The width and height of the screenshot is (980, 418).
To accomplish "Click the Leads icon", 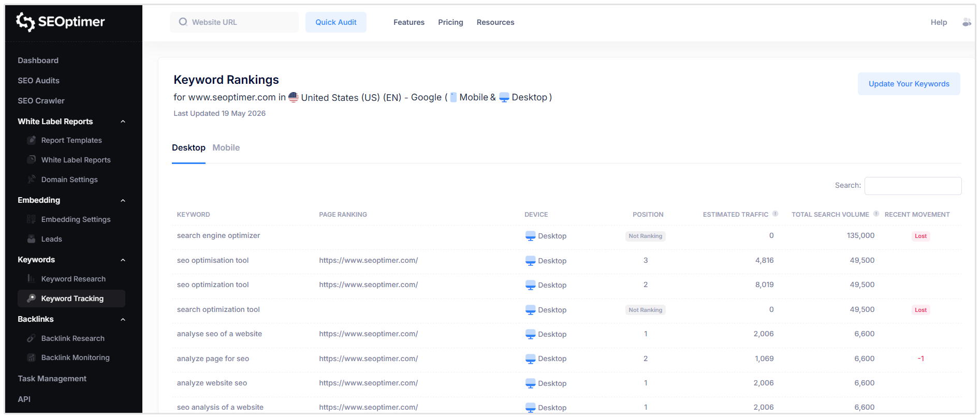I will tap(32, 239).
